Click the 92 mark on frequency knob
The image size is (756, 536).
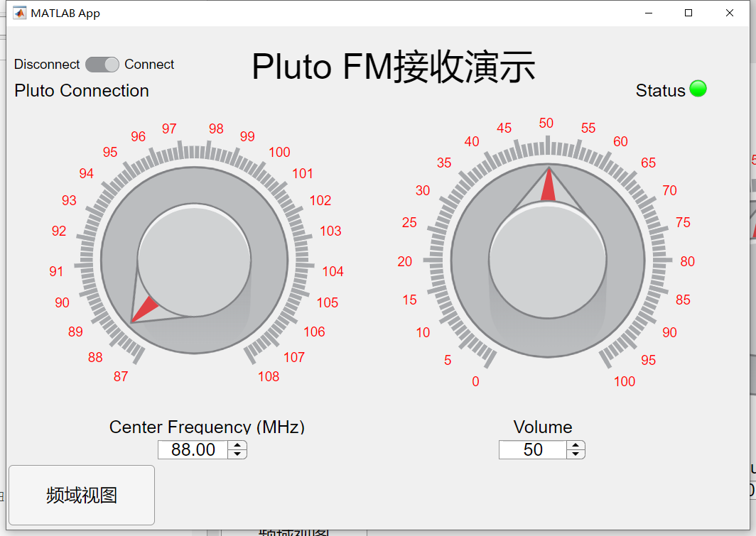click(59, 231)
